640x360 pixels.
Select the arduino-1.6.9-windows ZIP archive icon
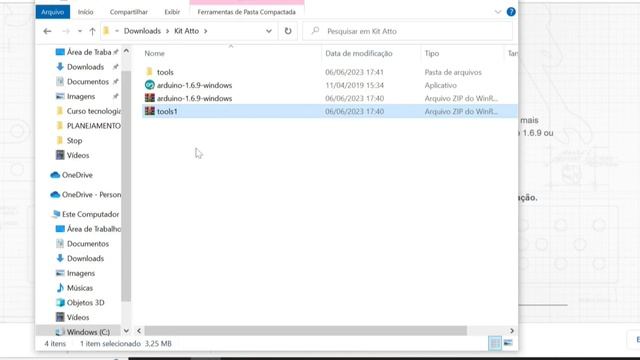tap(149, 98)
